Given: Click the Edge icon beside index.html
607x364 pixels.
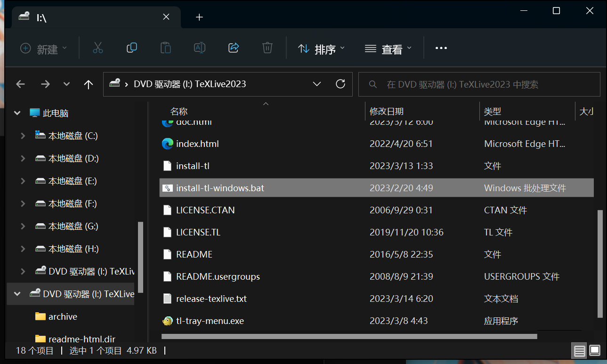Looking at the screenshot, I should click(167, 144).
